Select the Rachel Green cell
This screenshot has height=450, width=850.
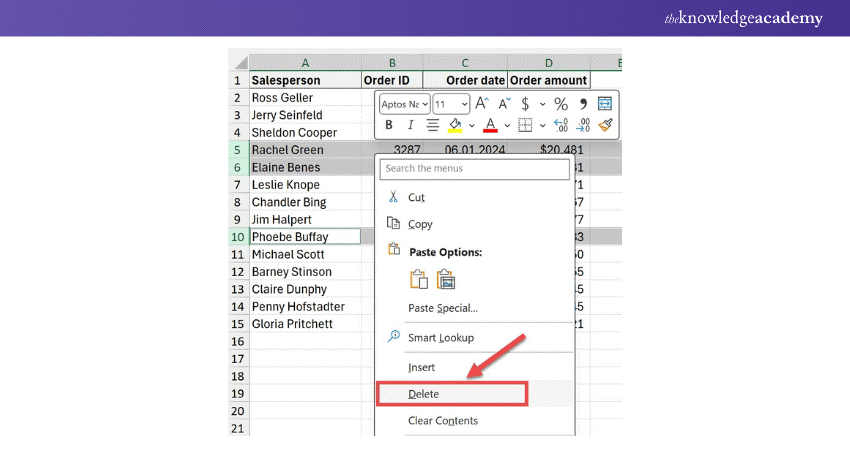pos(305,150)
